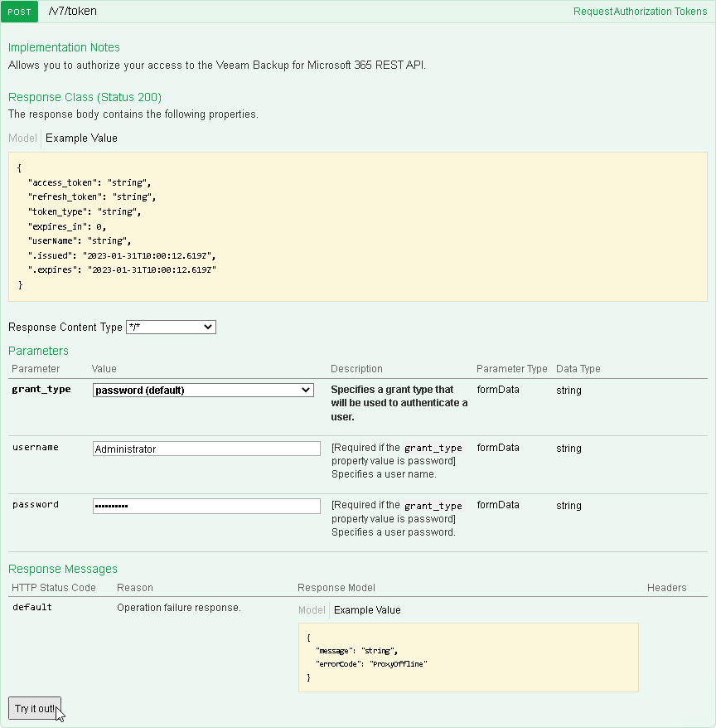Viewport: 716px width, 728px height.
Task: Click the default HTTP status code cell
Action: pyautogui.click(x=32, y=607)
